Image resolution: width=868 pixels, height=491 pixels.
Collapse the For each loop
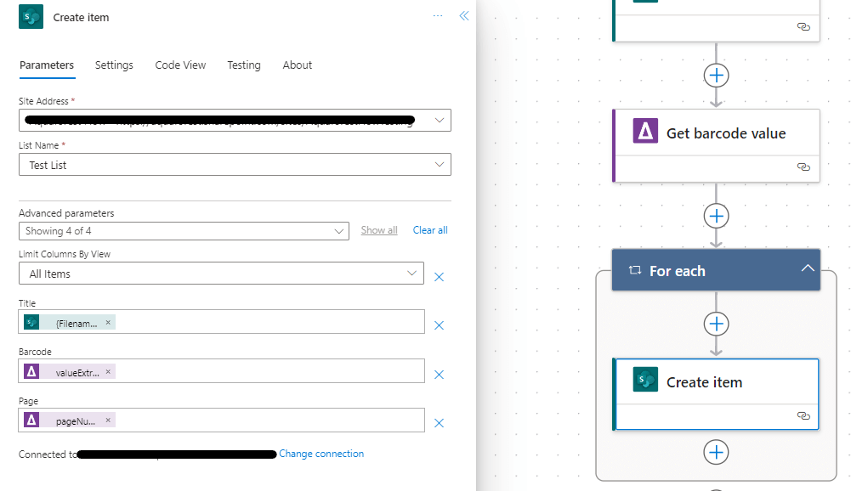click(x=807, y=270)
